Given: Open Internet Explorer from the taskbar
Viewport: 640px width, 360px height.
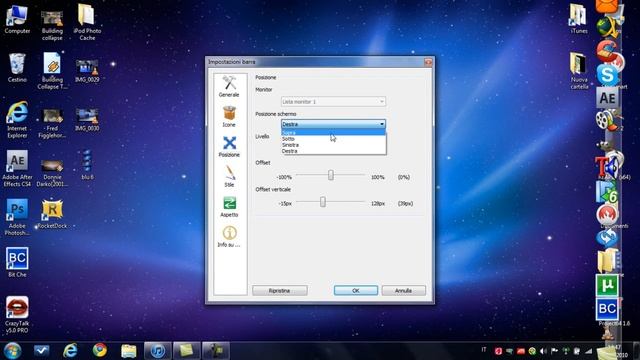Looking at the screenshot, I should pyautogui.click(x=70, y=351).
